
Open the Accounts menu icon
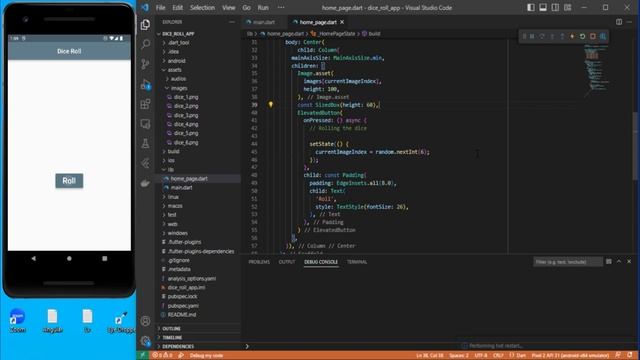coord(145,321)
